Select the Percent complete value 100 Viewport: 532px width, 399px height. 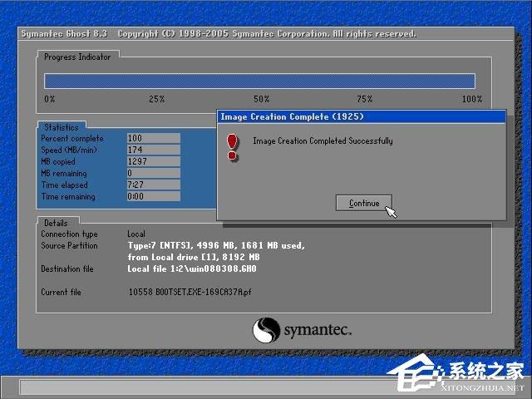click(153, 138)
